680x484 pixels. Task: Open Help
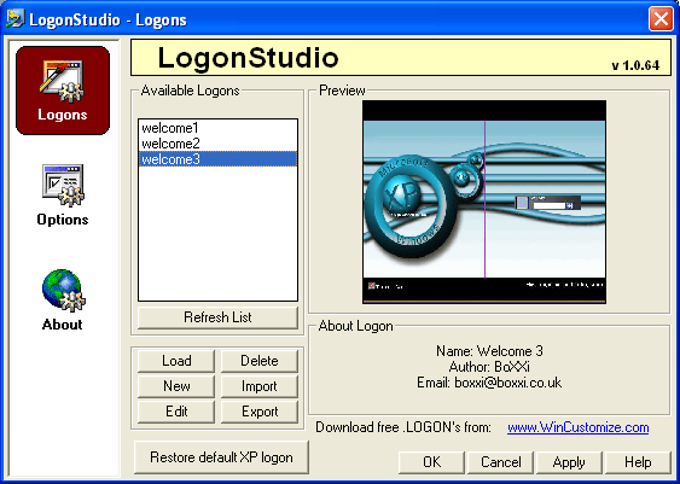coord(638,462)
